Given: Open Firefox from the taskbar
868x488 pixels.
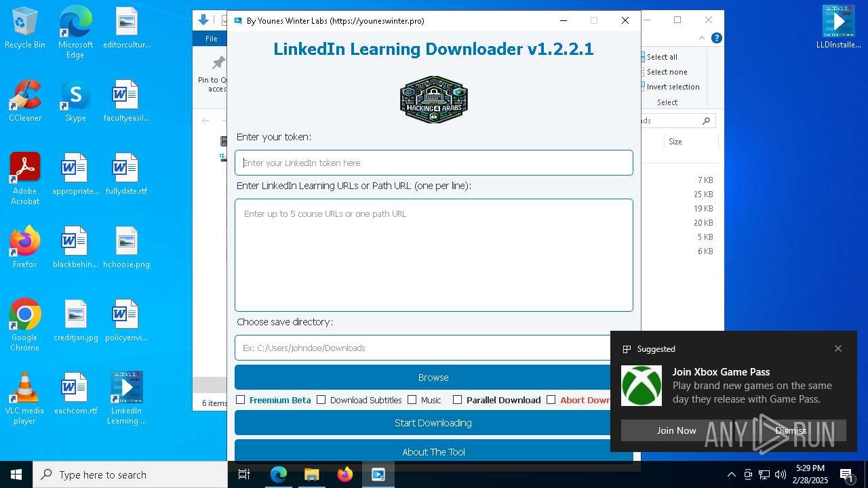Looking at the screenshot, I should (x=345, y=474).
